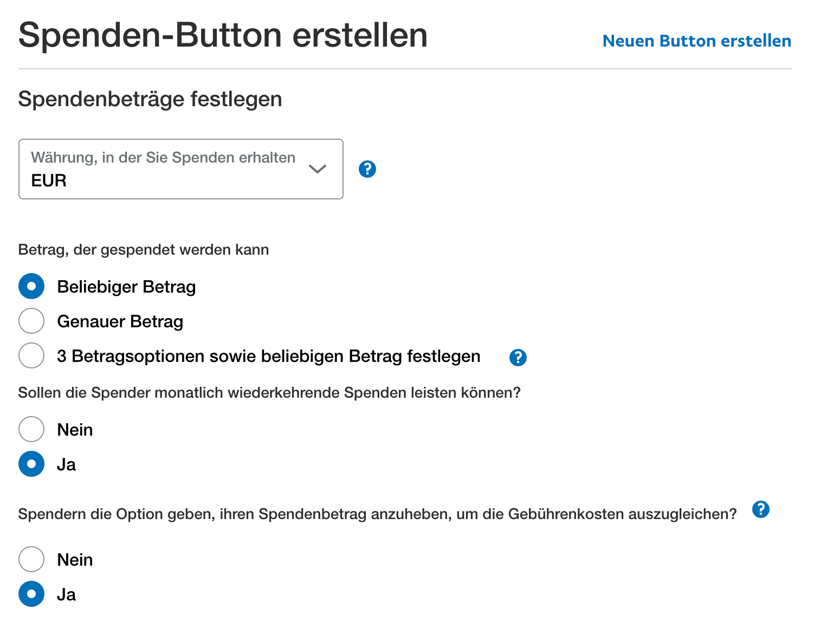This screenshot has width=840, height=622.
Task: Click the 'Neuen Button erstellen' link
Action: coord(697,41)
